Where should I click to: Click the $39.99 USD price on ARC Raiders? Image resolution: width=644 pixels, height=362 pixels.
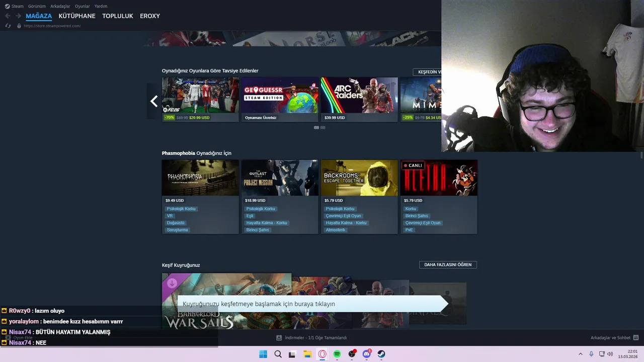click(335, 118)
